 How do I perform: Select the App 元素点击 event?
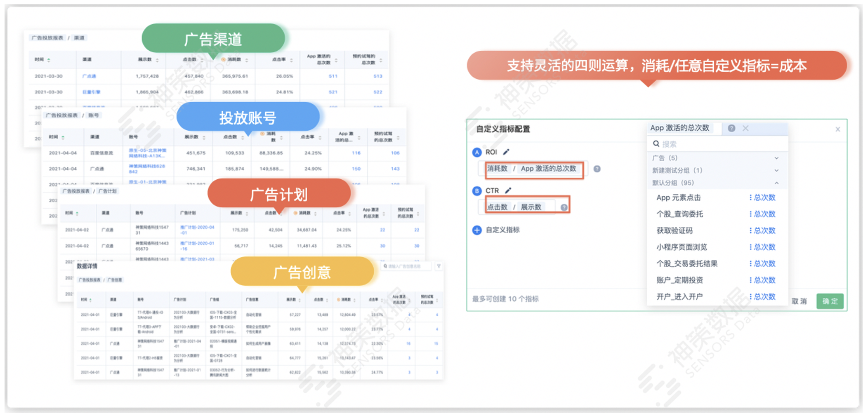[x=679, y=198]
